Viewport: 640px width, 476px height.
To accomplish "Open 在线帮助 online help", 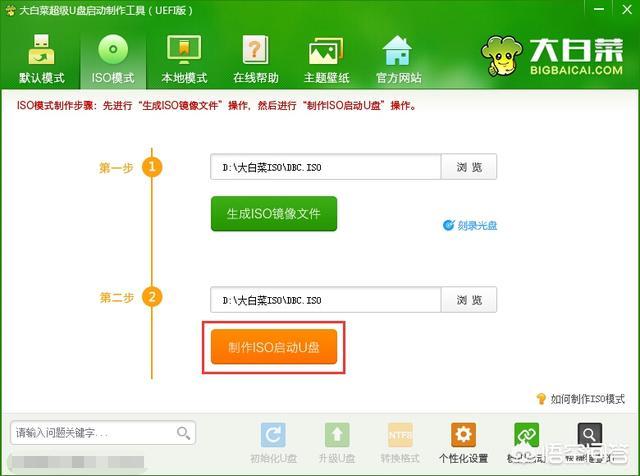I will coord(256,60).
